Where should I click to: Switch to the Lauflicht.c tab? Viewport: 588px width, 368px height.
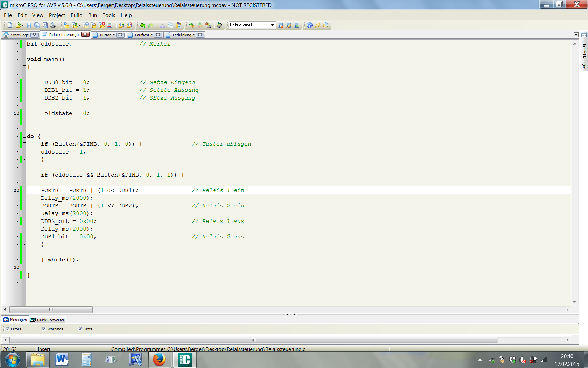click(x=143, y=35)
